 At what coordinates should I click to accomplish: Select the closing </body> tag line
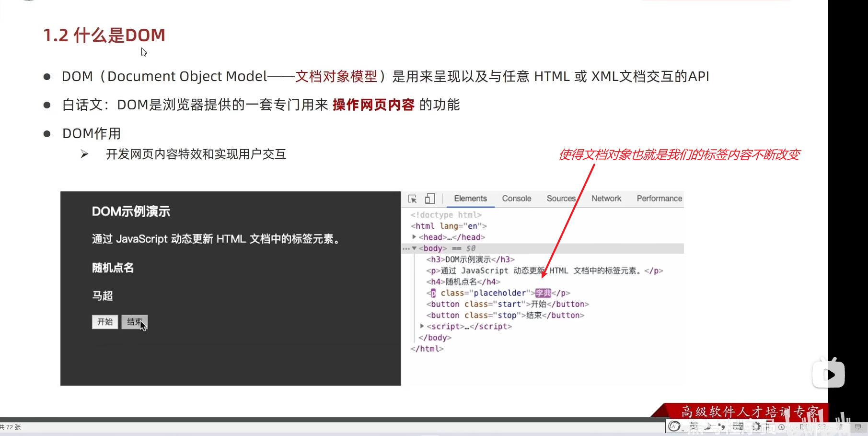pyautogui.click(x=435, y=338)
